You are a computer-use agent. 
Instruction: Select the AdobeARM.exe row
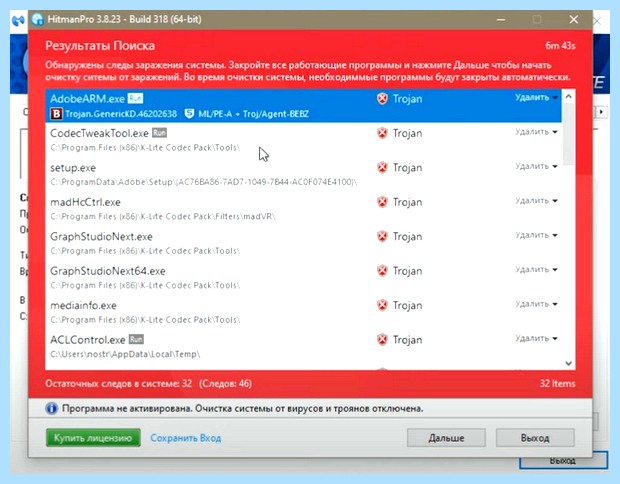click(303, 106)
